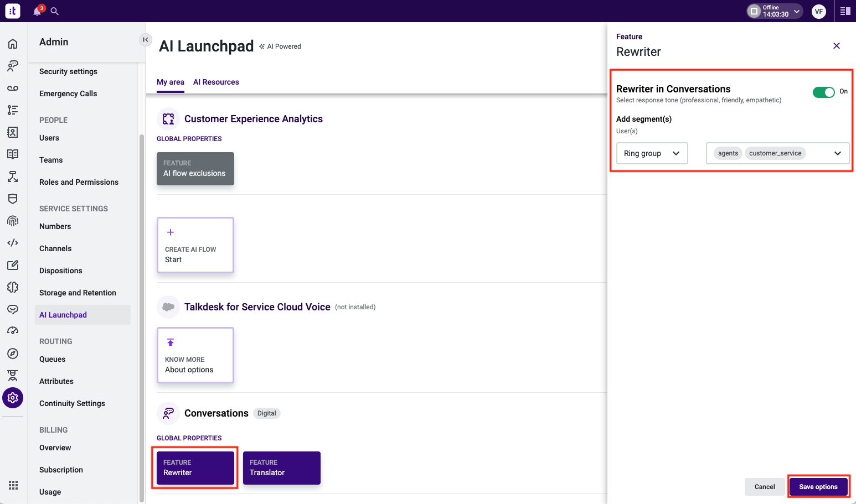Image resolution: width=856 pixels, height=504 pixels.
Task: Select AI Launchpad in Admin menu
Action: (82, 315)
